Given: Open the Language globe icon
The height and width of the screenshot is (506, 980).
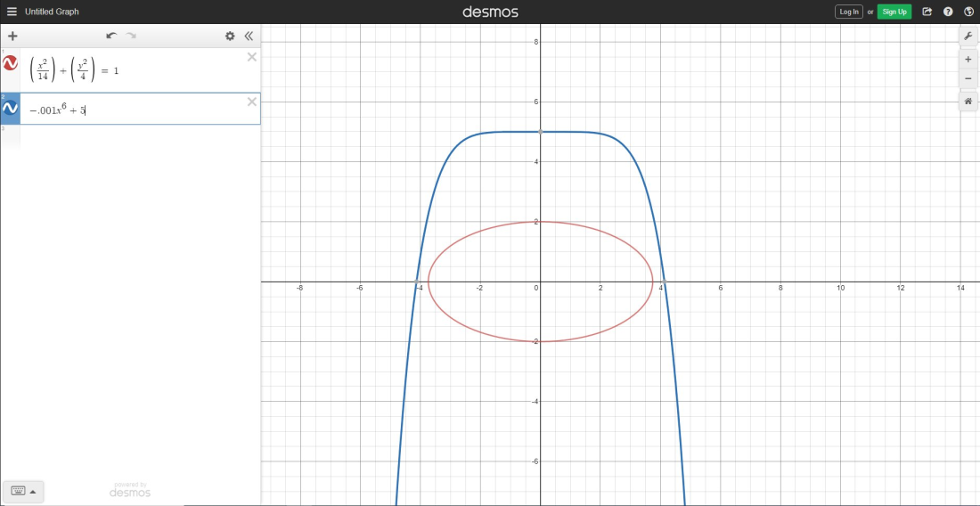Looking at the screenshot, I should (968, 12).
